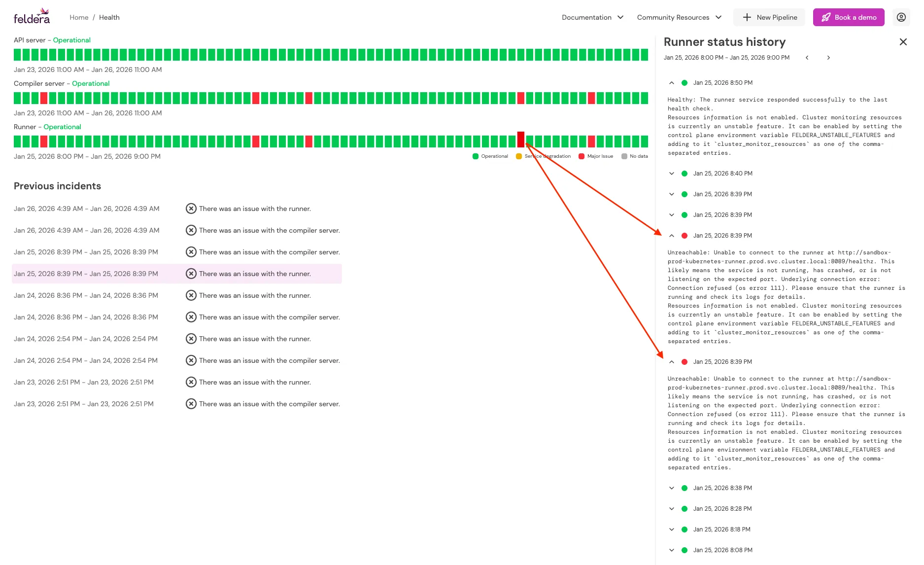The width and height of the screenshot is (924, 565).
Task: Click the green status dot for 8:50 PM
Action: tap(684, 83)
